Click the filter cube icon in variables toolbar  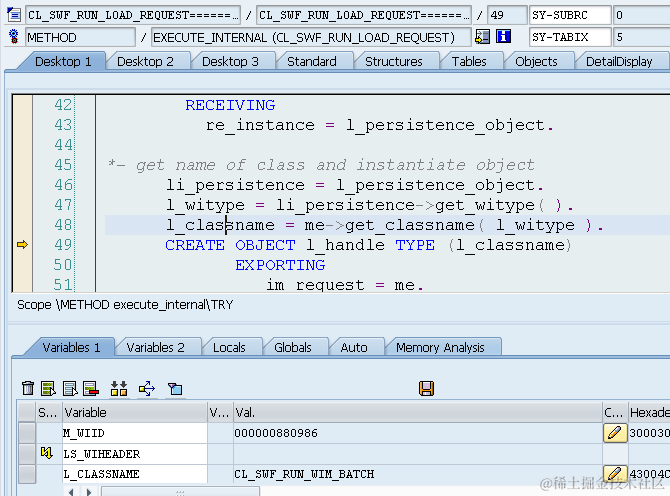pyautogui.click(x=175, y=388)
